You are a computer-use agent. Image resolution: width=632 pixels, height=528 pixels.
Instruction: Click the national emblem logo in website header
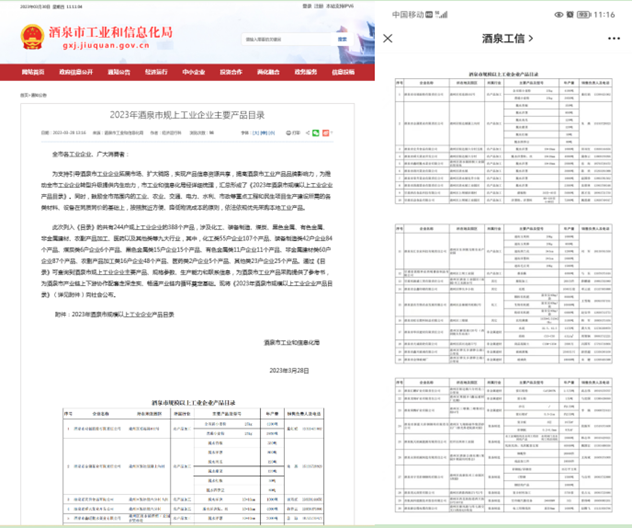[32, 37]
